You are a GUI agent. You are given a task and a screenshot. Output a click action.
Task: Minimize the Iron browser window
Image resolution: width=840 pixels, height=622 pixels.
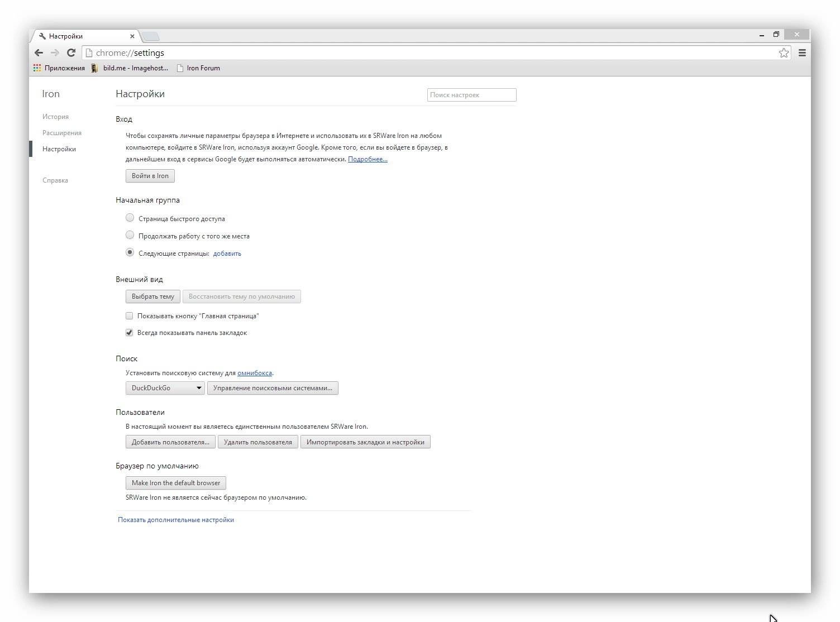(x=762, y=35)
